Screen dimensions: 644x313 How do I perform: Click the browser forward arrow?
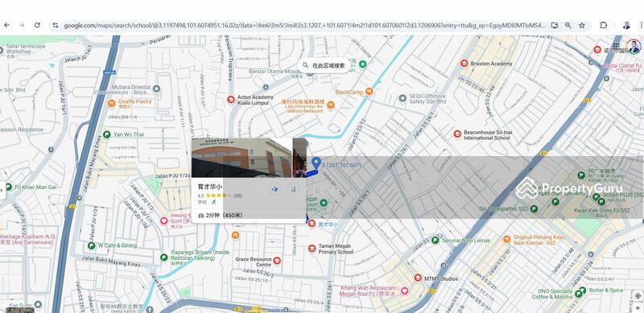[x=22, y=25]
